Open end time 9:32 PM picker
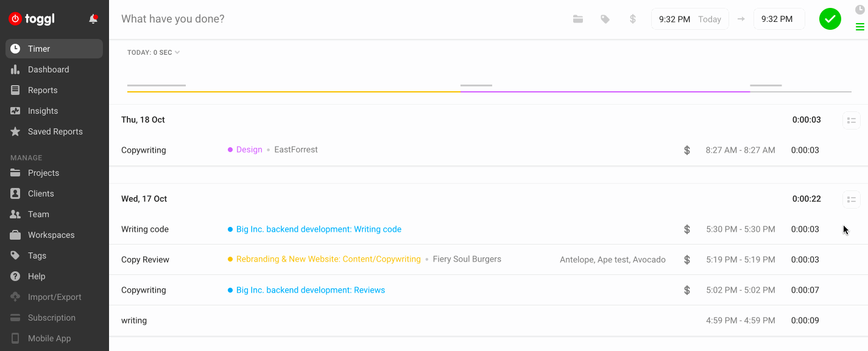Screen dimensions: 868x351 [779, 19]
